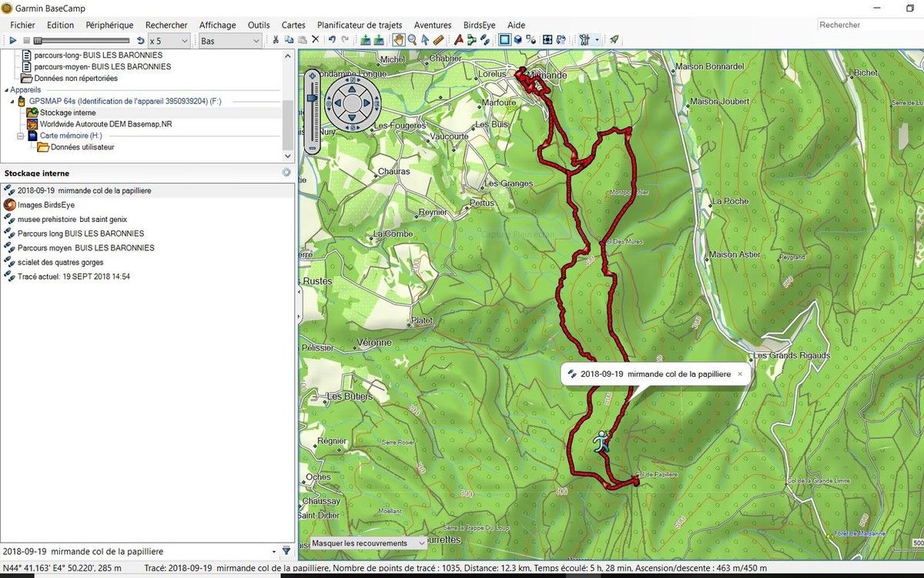Select the New Track footprints tool
Image resolution: width=924 pixels, height=578 pixels.
[484, 40]
